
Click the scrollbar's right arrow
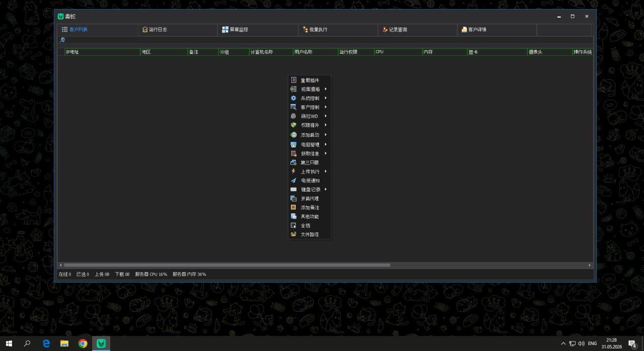pyautogui.click(x=590, y=265)
